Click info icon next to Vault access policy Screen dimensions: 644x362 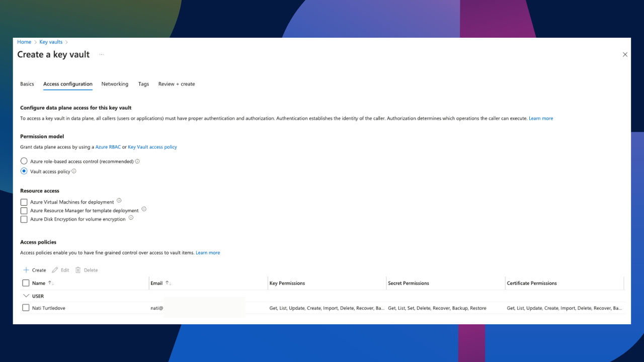point(74,171)
